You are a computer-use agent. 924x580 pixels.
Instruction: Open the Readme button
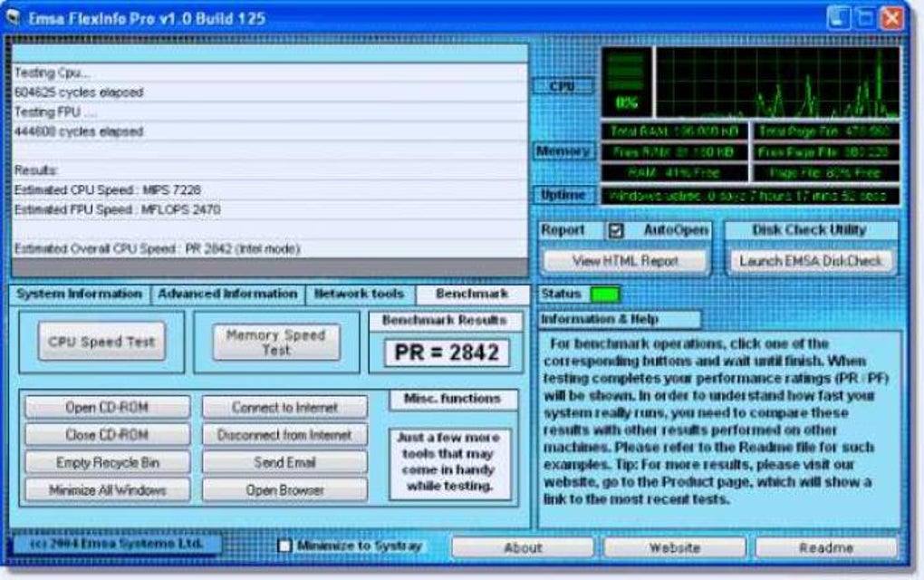[x=826, y=547]
